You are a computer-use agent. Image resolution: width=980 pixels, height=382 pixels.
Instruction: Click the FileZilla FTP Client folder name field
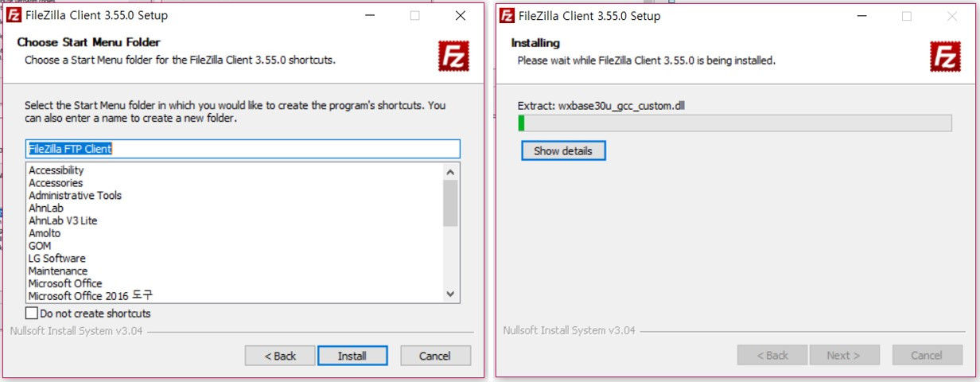pos(243,149)
